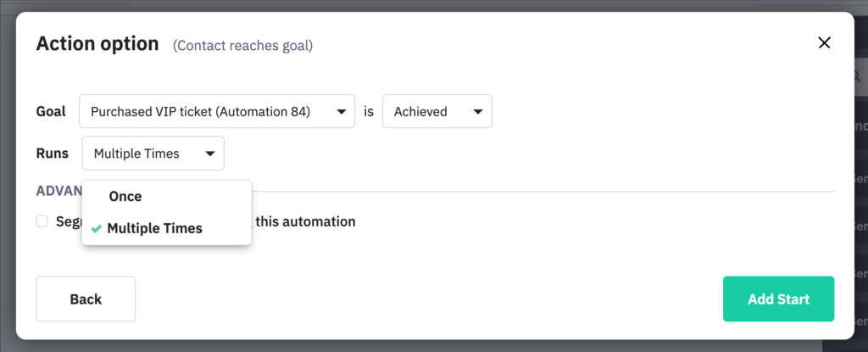Click the Add Start button
This screenshot has width=868, height=352.
tap(778, 299)
